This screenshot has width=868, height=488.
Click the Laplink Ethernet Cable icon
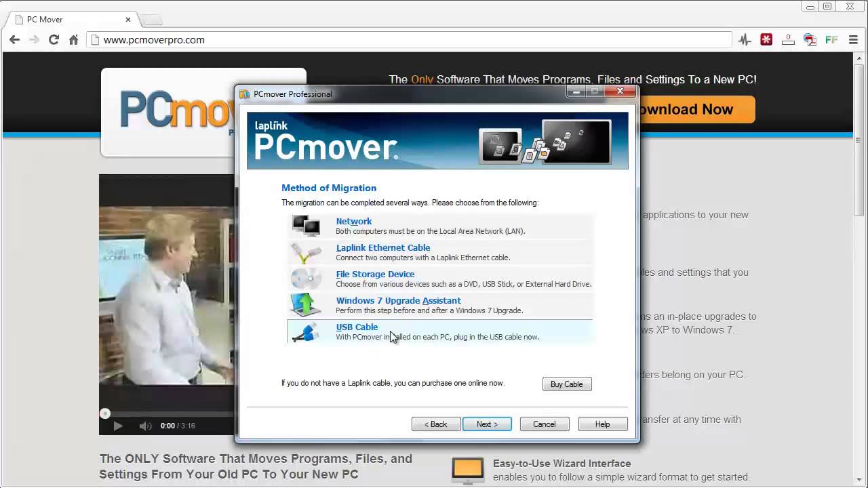coord(306,252)
